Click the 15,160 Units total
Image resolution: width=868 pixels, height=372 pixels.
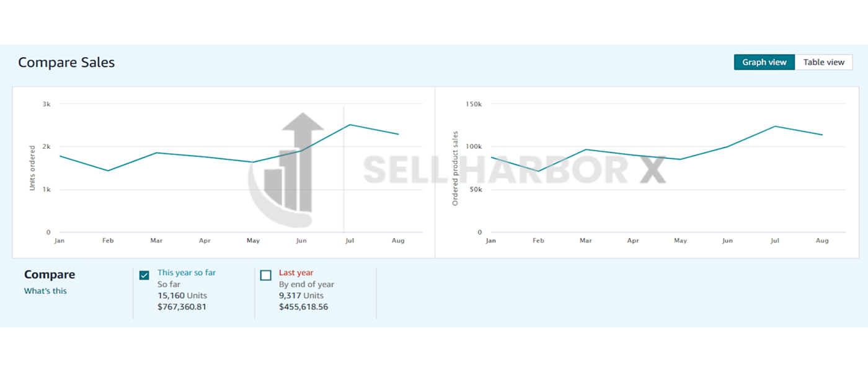click(182, 296)
